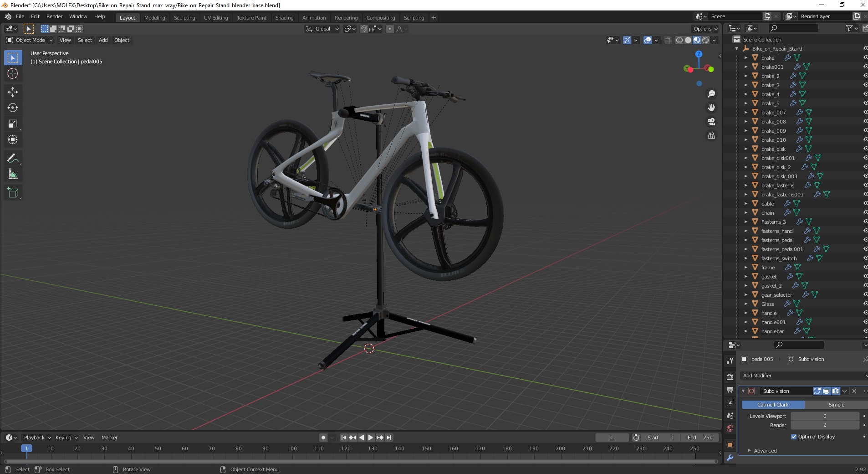Select Simple subdivision type
868x474 pixels.
click(836, 405)
